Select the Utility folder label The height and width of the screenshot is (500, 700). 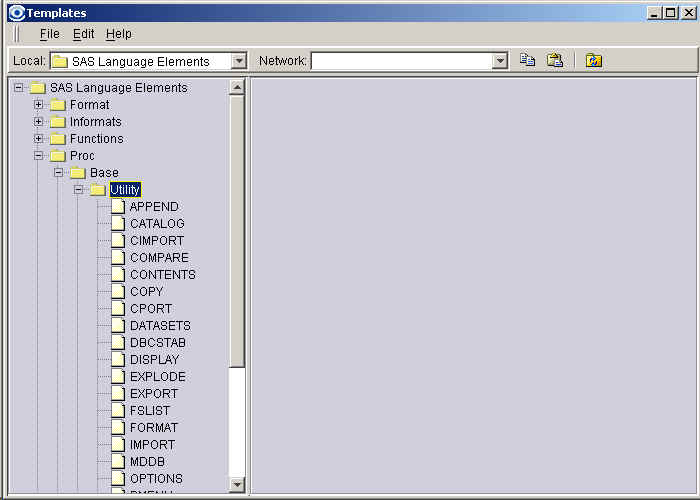(x=125, y=190)
